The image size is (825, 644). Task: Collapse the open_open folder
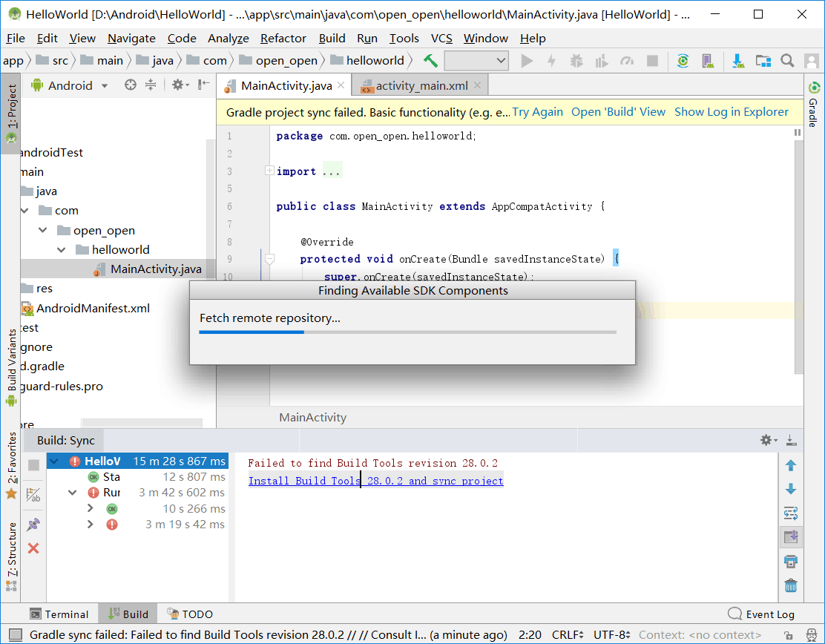click(43, 231)
